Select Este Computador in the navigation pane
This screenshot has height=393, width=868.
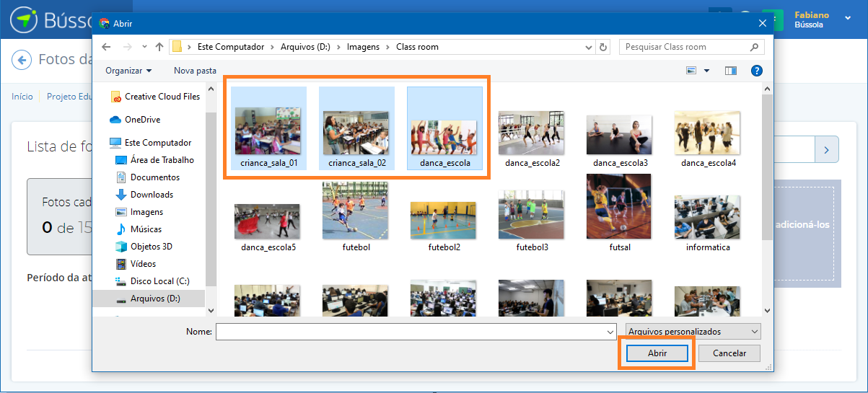point(150,143)
